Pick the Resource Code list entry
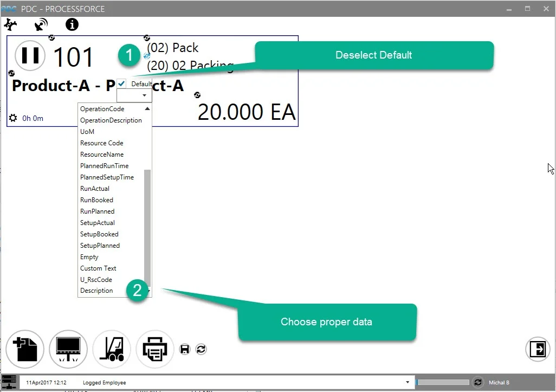 pos(102,143)
